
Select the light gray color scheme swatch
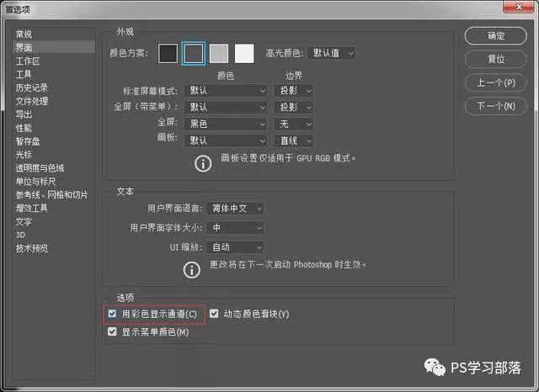[219, 53]
